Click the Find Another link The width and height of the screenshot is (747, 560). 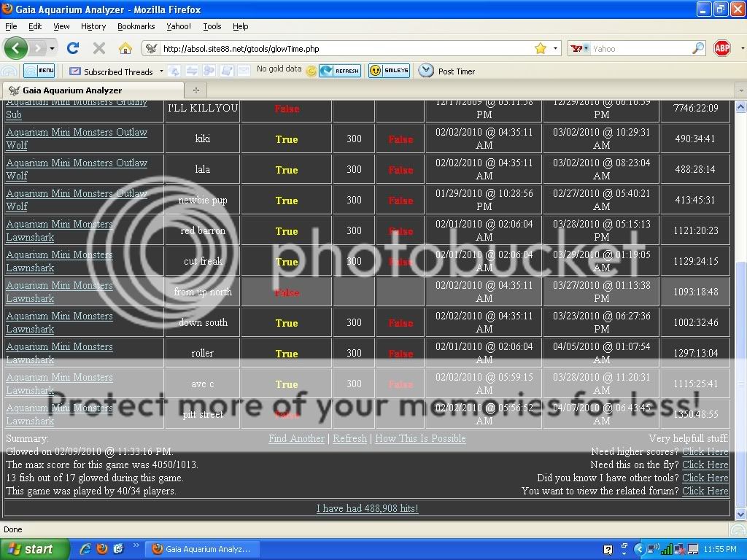[296, 438]
